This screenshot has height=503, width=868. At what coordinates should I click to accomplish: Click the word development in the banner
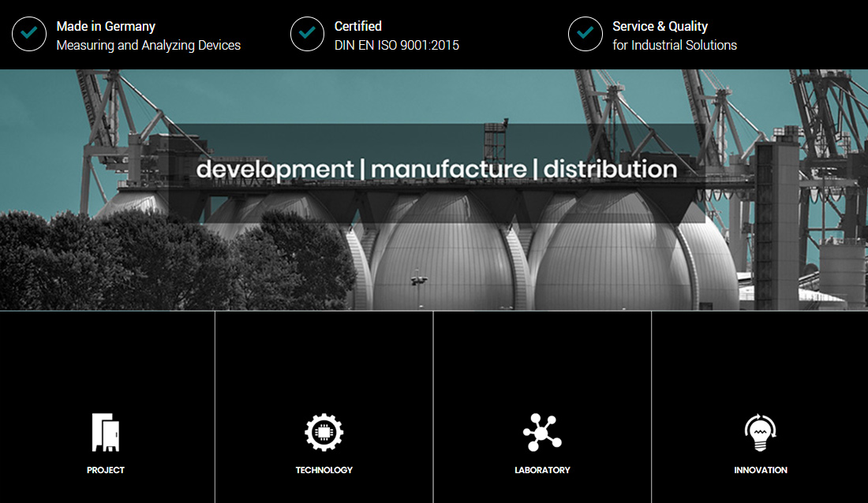pyautogui.click(x=275, y=170)
